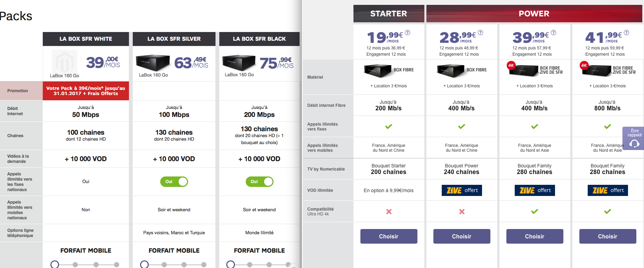Toggle unlimited landline calls for Box SFR Black
The image size is (644, 268).
point(259,182)
